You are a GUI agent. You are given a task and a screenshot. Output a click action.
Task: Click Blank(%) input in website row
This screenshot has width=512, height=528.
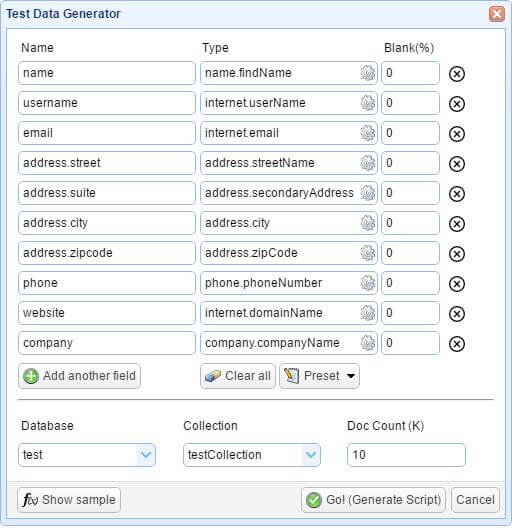click(410, 313)
